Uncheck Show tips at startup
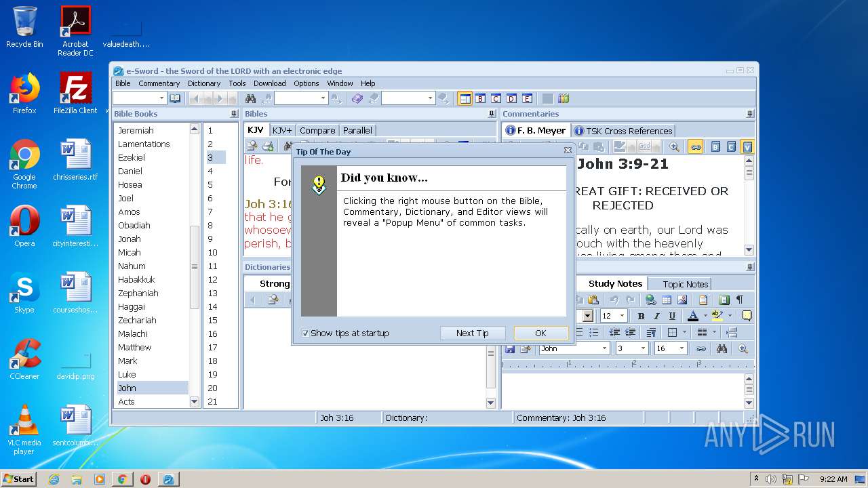 click(305, 333)
